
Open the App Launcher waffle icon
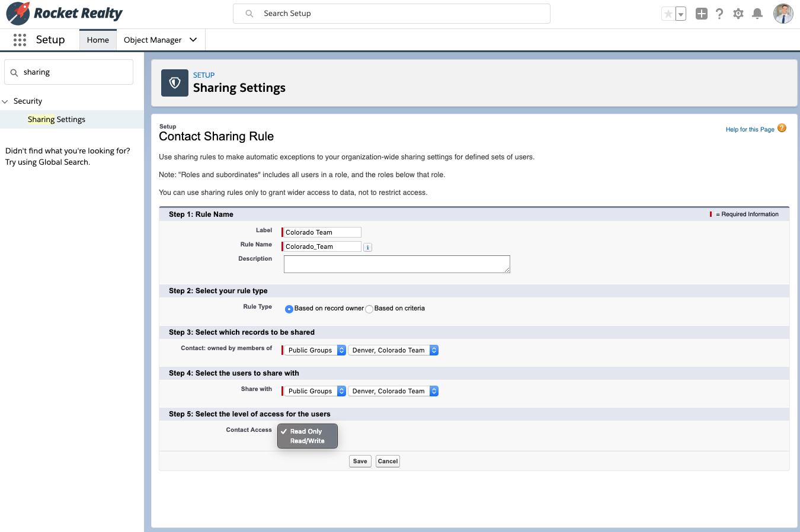[x=20, y=39]
